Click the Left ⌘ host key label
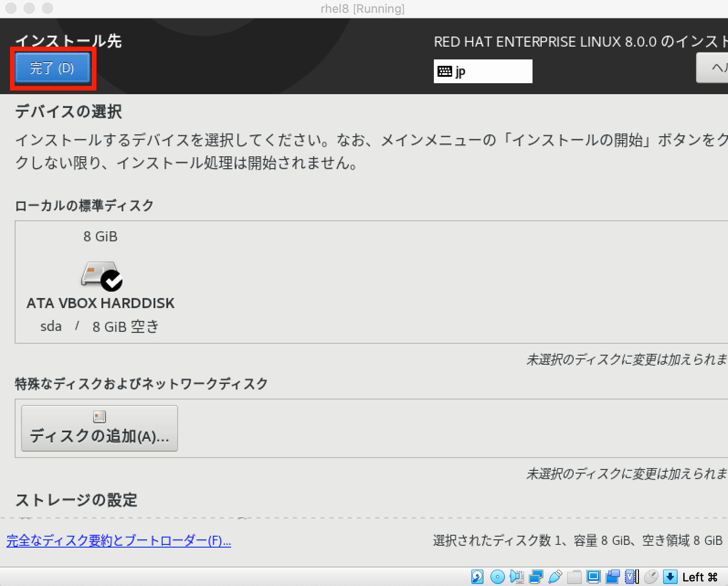Viewport: 728px width, 586px height. [x=700, y=577]
